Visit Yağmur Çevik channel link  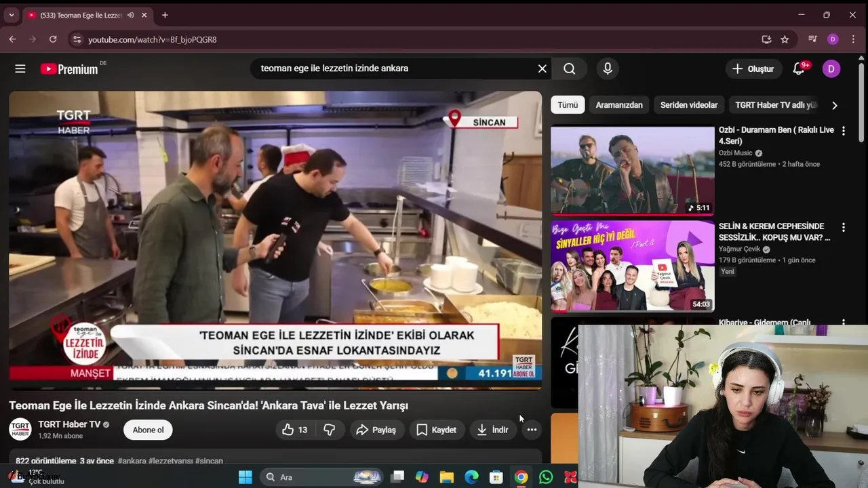click(x=740, y=249)
